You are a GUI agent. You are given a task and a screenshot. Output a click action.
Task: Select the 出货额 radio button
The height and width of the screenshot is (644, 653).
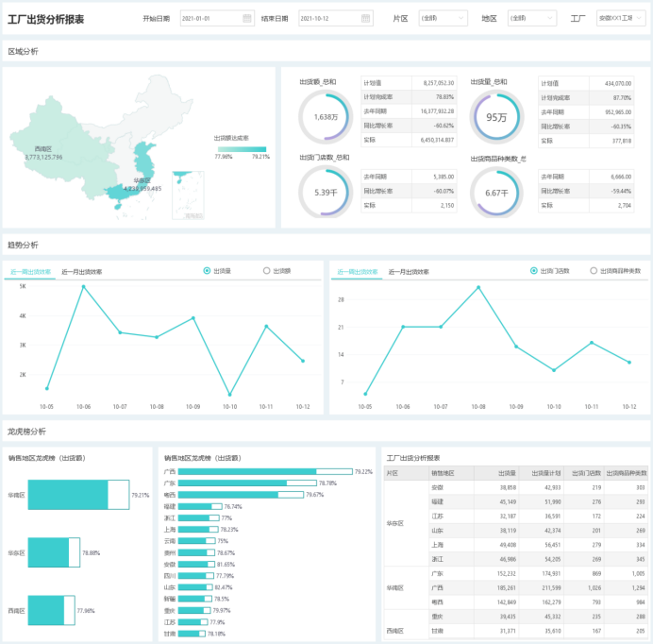[x=266, y=271]
